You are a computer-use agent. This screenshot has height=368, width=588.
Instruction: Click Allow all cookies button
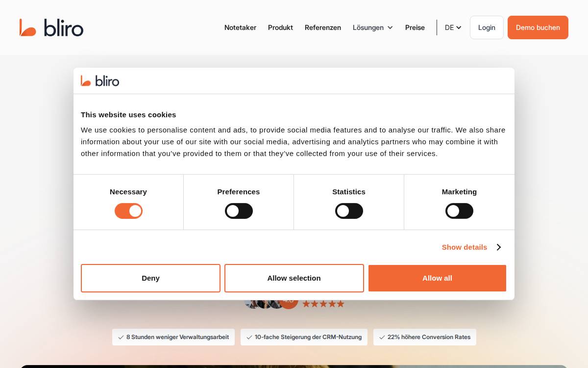pyautogui.click(x=437, y=278)
